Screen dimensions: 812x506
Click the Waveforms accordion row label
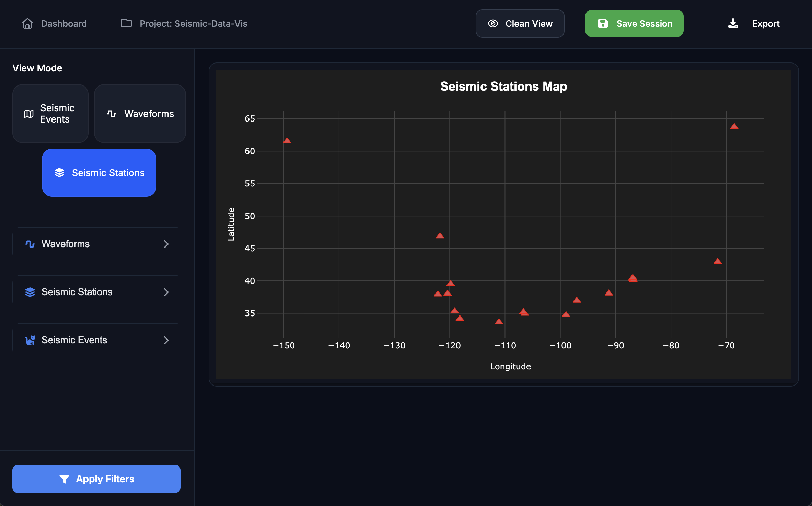tap(66, 244)
